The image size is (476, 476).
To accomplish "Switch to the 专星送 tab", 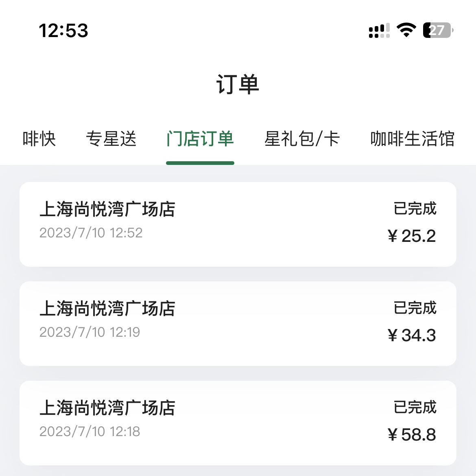I will point(111,139).
